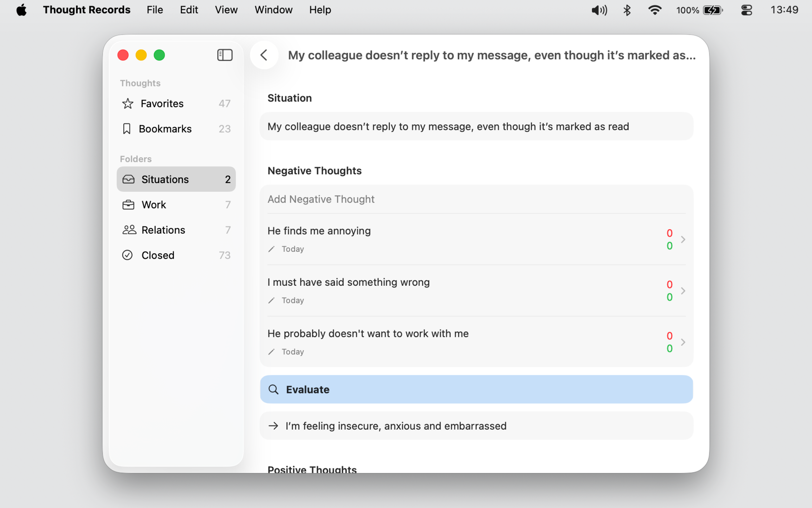Click the Negative Thoughts heading
The height and width of the screenshot is (508, 812).
[314, 171]
